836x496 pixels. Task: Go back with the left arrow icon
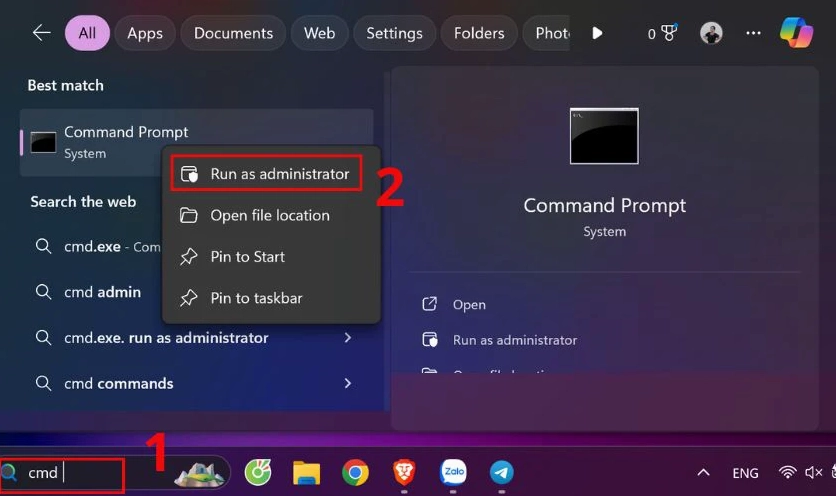[41, 33]
